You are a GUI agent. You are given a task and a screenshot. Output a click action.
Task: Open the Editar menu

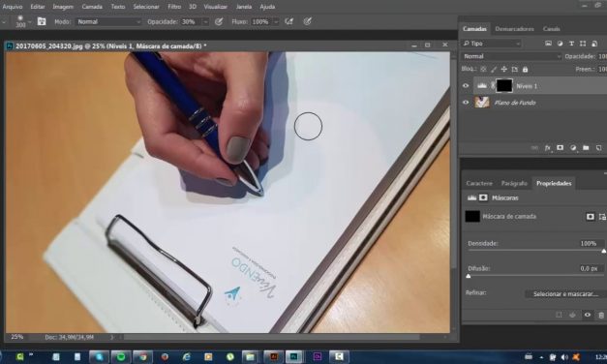point(37,7)
